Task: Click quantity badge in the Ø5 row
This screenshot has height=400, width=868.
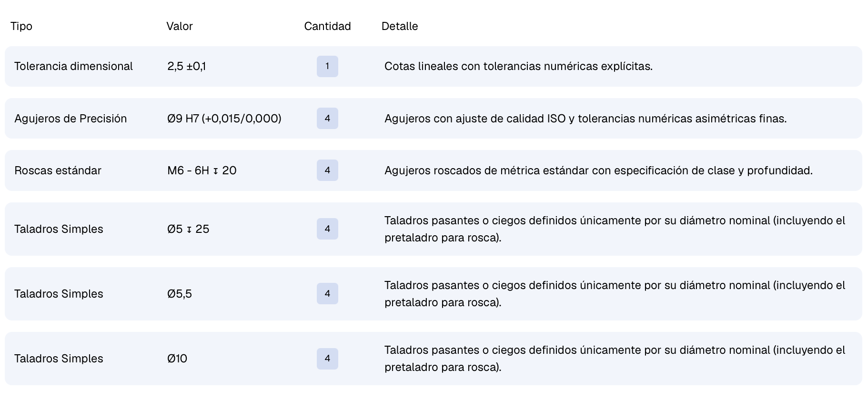Action: (x=327, y=229)
